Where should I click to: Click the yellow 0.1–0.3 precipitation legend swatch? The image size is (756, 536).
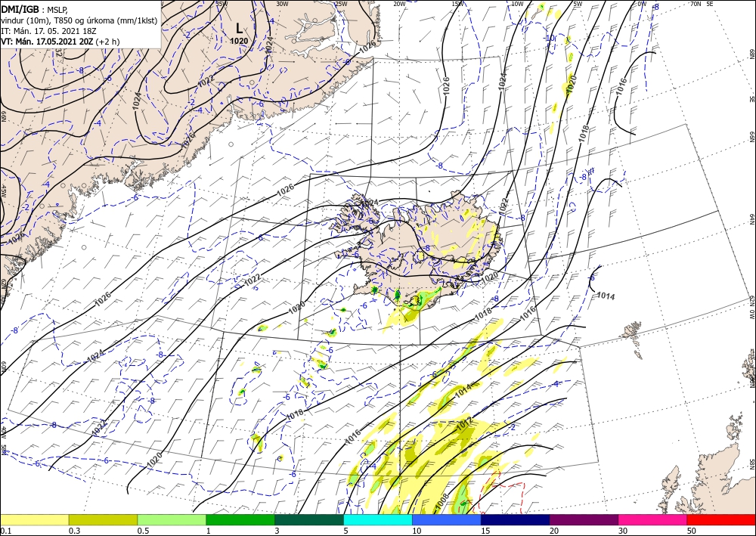[x=34, y=519]
